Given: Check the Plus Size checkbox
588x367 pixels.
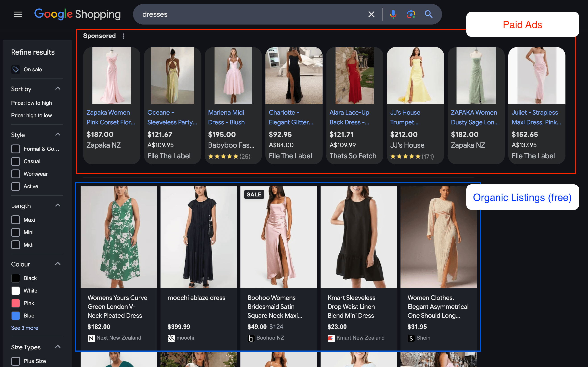Looking at the screenshot, I should pos(16,361).
